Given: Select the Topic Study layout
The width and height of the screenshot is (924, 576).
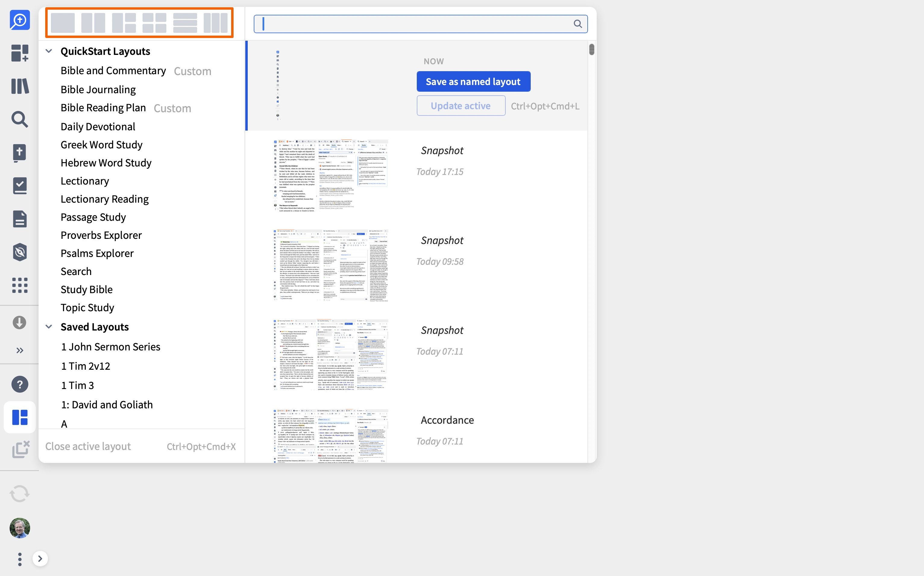Looking at the screenshot, I should (87, 307).
